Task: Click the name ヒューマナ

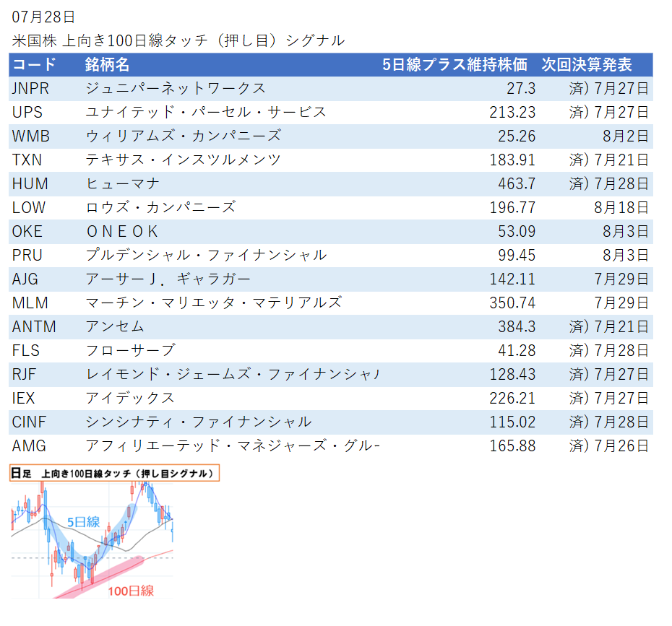Action: point(123,184)
